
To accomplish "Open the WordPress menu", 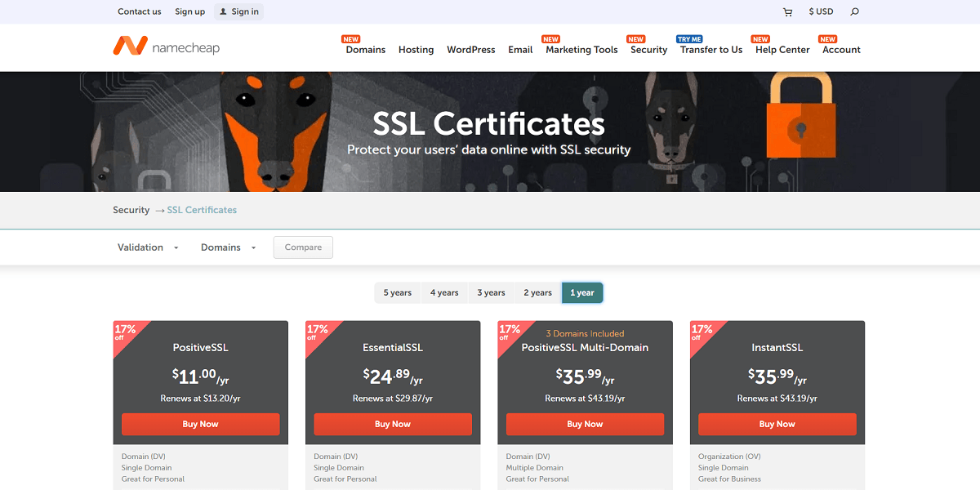I will pyautogui.click(x=471, y=50).
